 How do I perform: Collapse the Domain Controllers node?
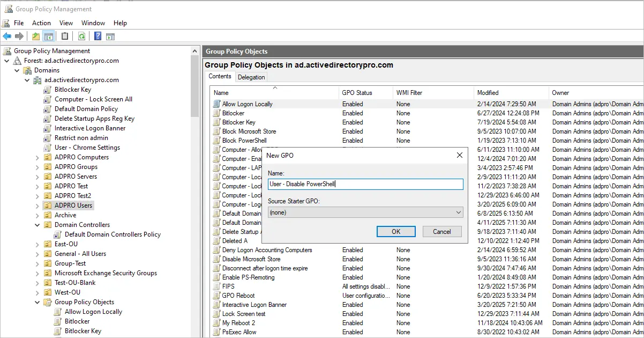[38, 225]
